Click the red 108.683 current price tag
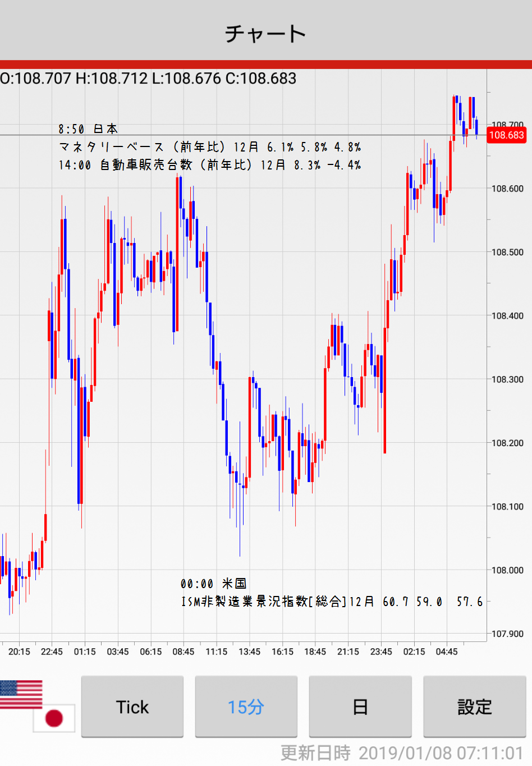532x766 pixels. click(x=506, y=135)
